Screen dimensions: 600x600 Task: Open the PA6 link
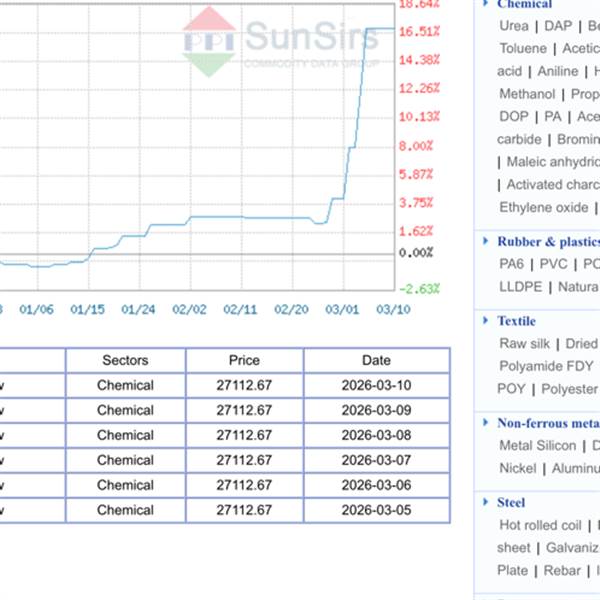511,264
